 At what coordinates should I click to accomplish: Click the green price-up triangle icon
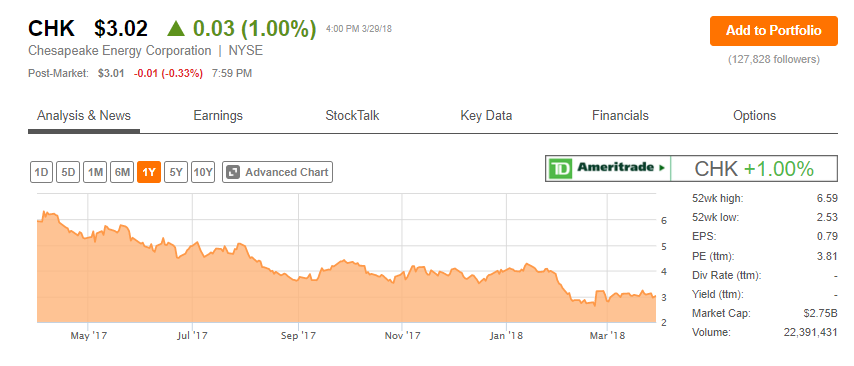[177, 28]
